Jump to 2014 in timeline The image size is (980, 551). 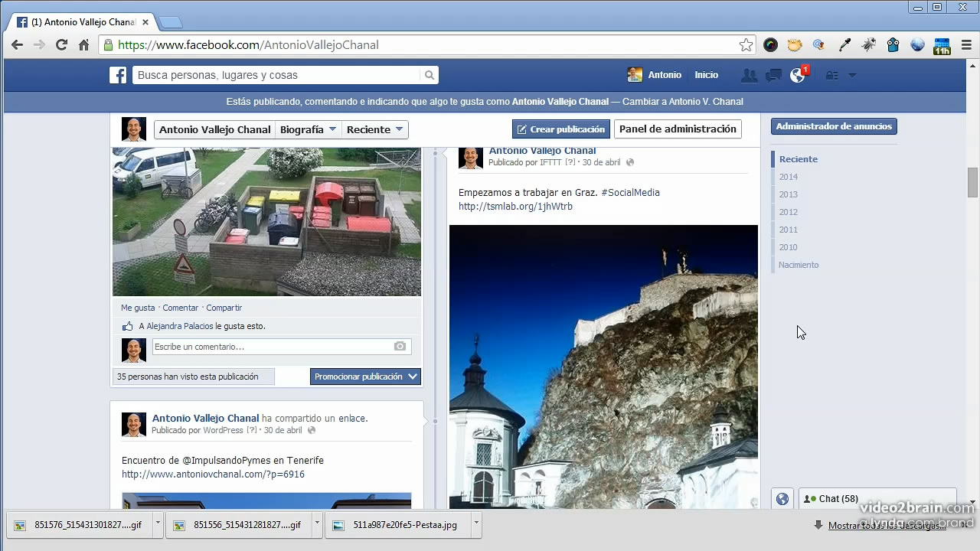coord(789,177)
